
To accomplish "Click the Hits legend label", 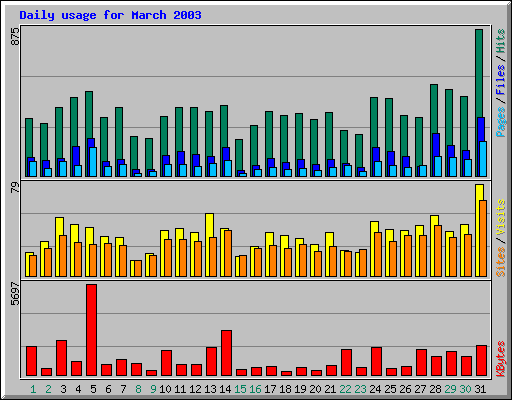I will point(501,41).
